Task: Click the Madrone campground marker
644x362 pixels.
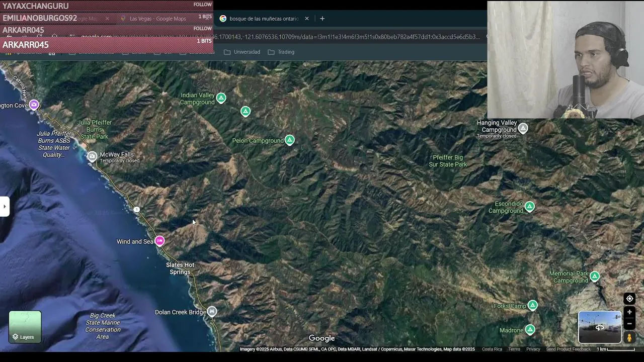Action: point(530,330)
